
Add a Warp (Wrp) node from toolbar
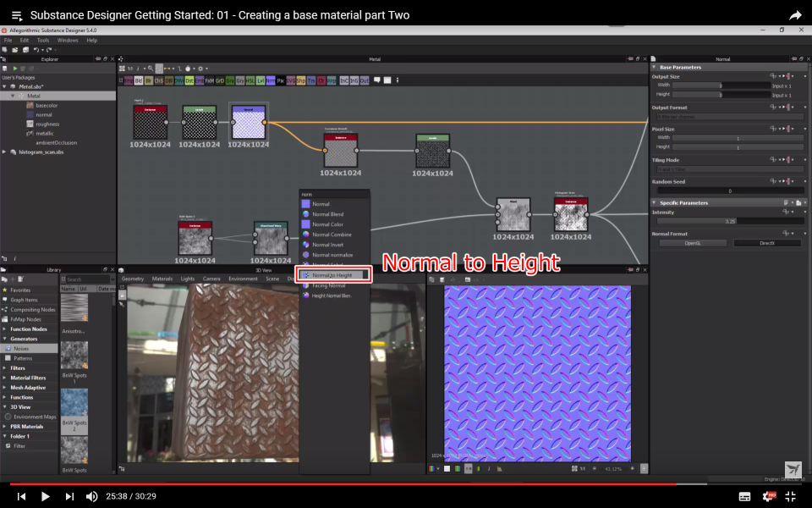coord(332,81)
